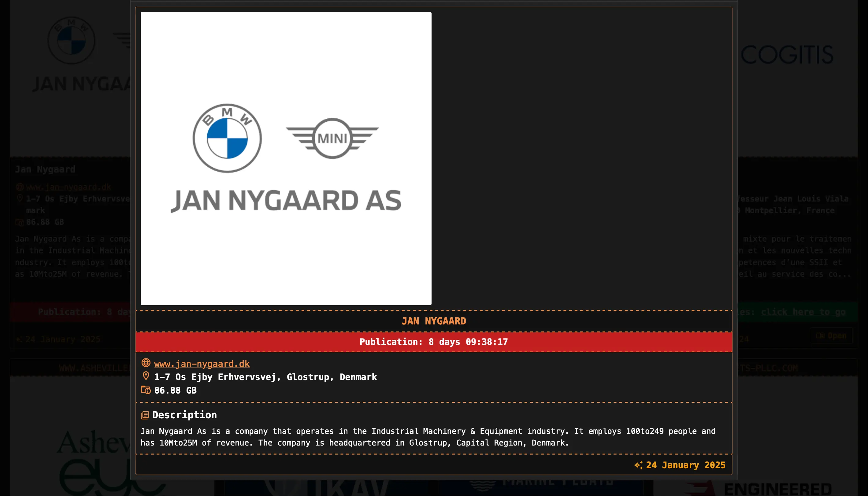
Task: Click the globe icon beside the website link
Action: (146, 363)
